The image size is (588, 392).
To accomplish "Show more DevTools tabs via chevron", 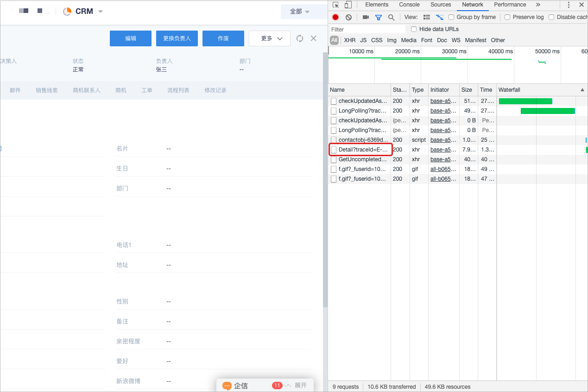I will pos(537,5).
